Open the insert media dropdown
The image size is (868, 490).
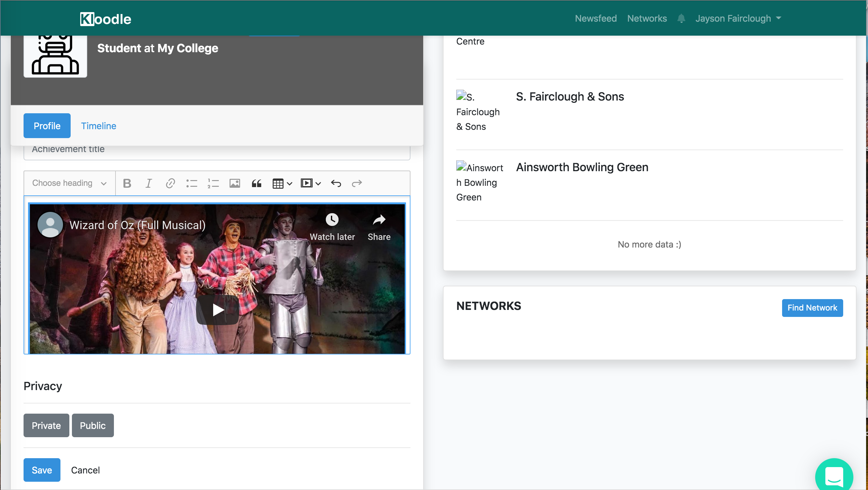pos(311,183)
